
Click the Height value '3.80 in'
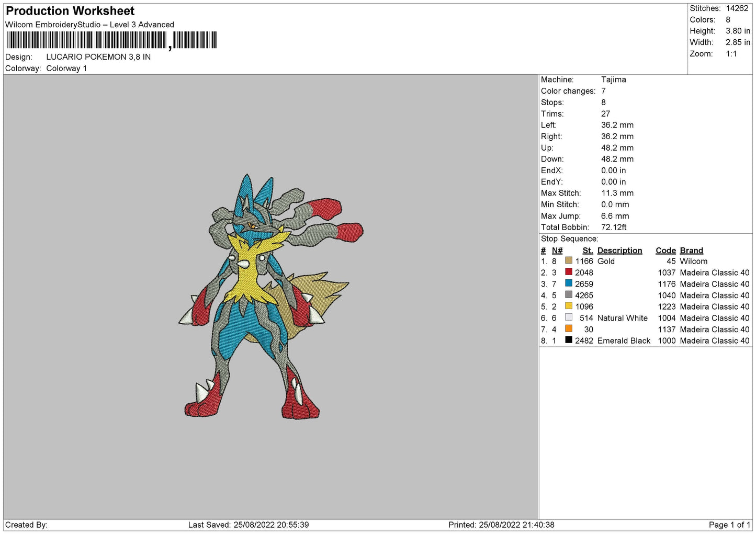click(x=738, y=31)
